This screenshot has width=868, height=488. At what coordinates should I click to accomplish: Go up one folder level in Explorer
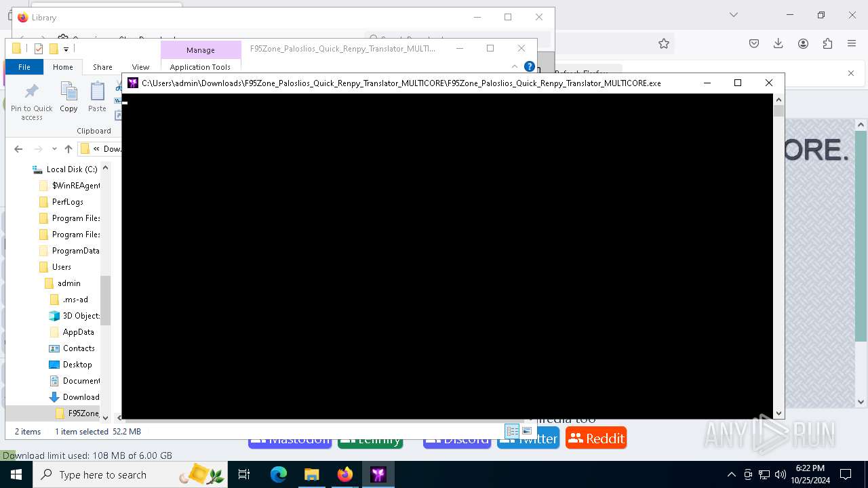[68, 149]
